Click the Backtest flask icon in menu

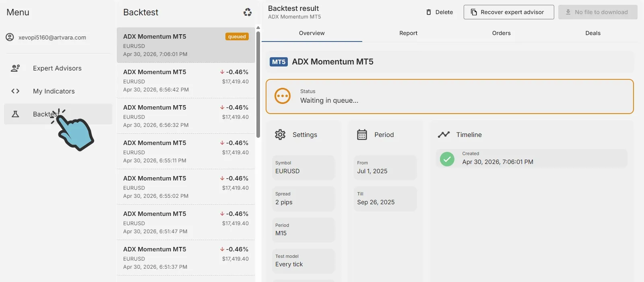click(x=15, y=114)
